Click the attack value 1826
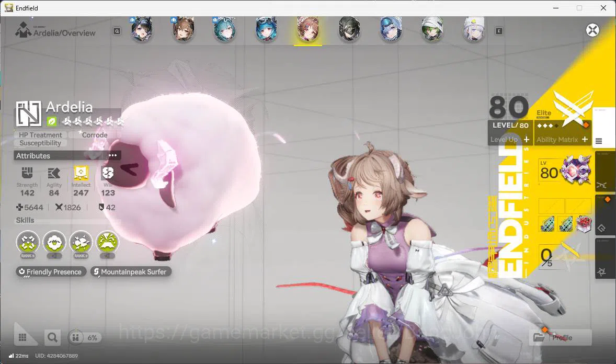The width and height of the screenshot is (616, 364). [68, 207]
